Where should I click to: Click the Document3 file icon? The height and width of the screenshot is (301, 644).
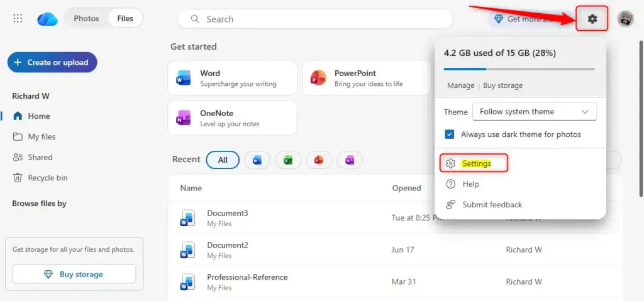tap(187, 217)
